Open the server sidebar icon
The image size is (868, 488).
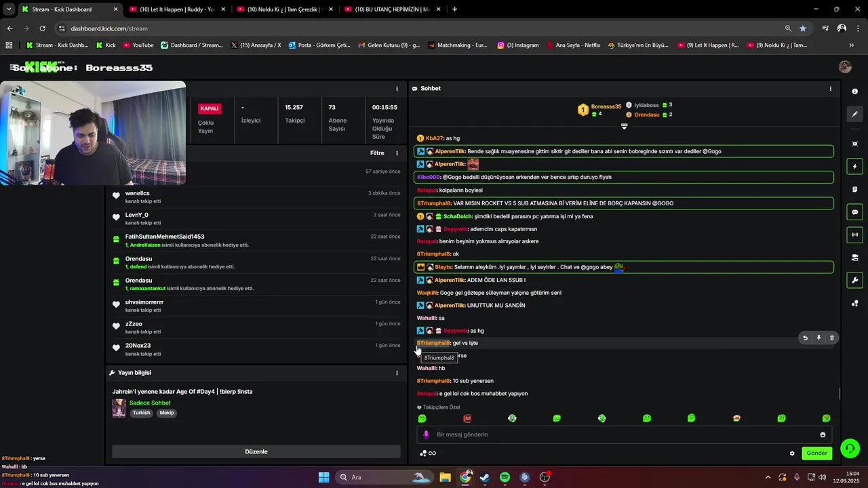pos(854,258)
